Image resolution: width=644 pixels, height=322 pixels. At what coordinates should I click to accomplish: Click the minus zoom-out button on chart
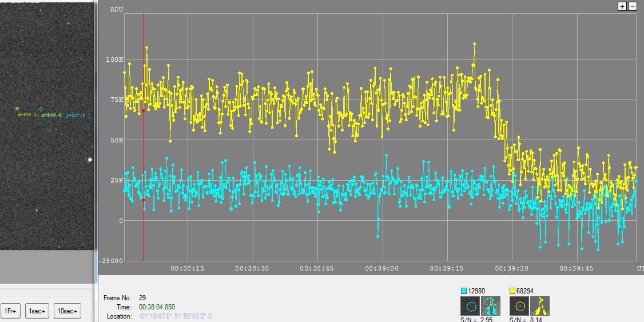point(632,6)
